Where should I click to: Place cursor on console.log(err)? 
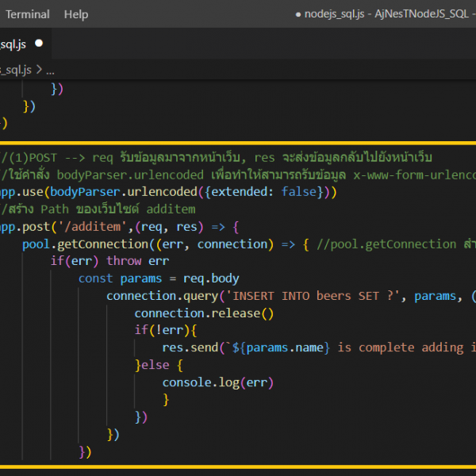[218, 382]
